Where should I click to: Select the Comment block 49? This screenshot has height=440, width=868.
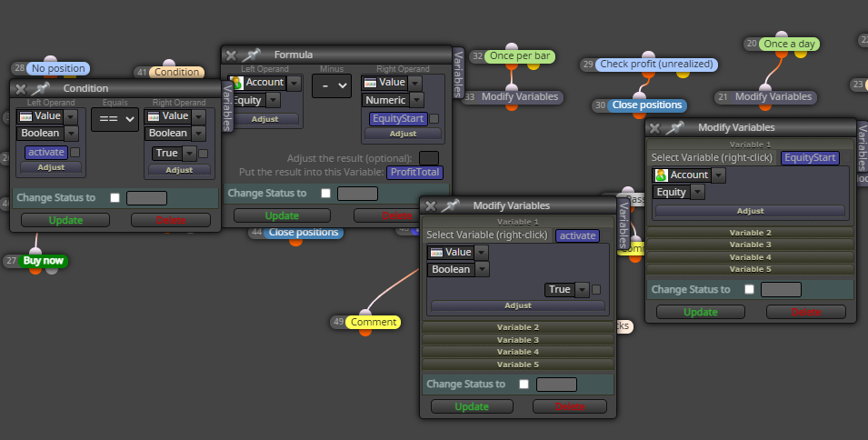374,322
